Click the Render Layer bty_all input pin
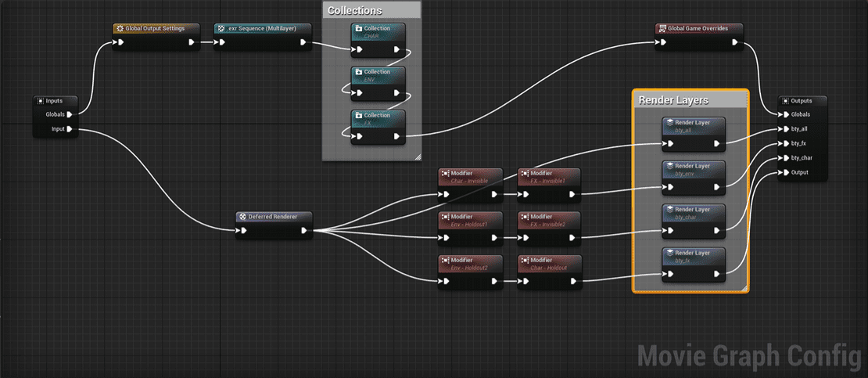Image resolution: width=868 pixels, height=378 pixels. tap(670, 143)
